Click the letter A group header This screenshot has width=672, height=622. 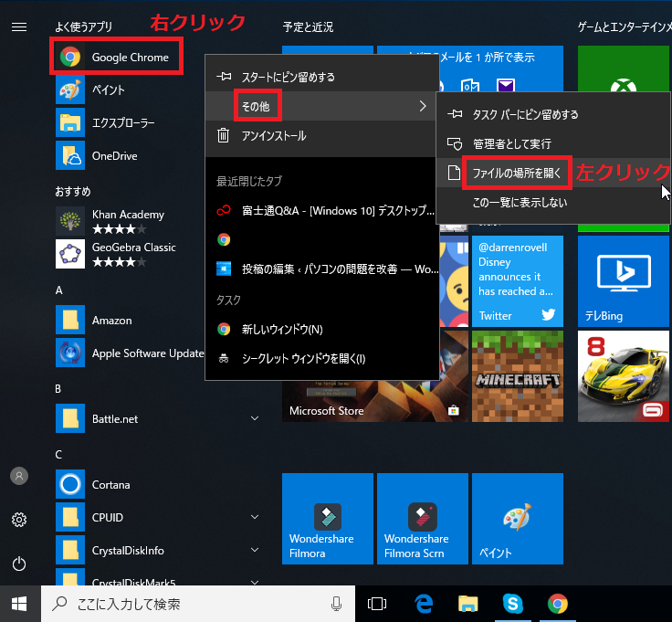tap(59, 290)
